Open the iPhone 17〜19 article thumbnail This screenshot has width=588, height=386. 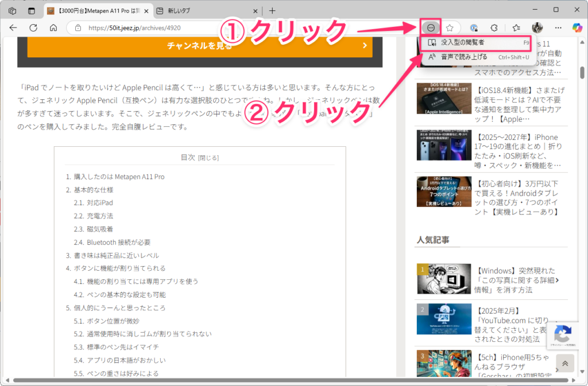coord(444,145)
